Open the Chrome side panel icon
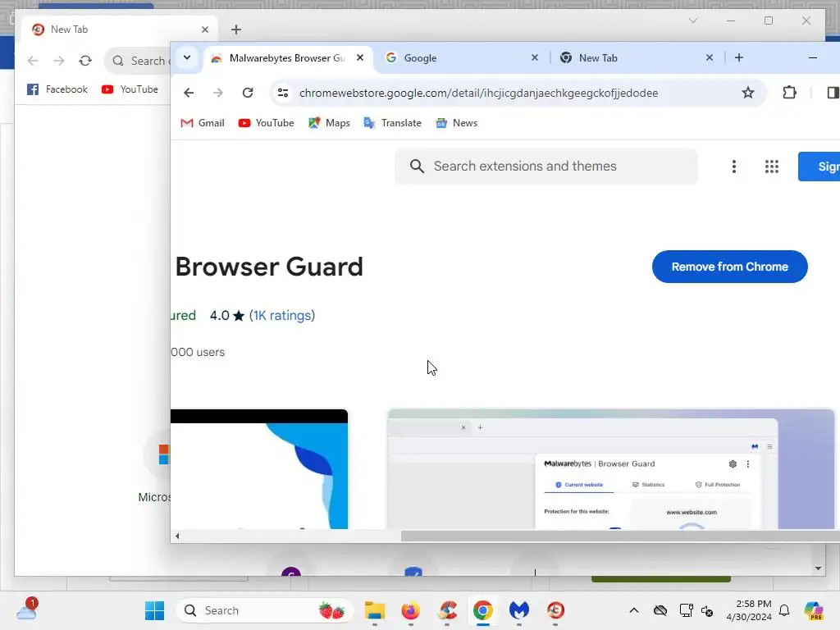Viewport: 840px width, 630px height. (833, 93)
